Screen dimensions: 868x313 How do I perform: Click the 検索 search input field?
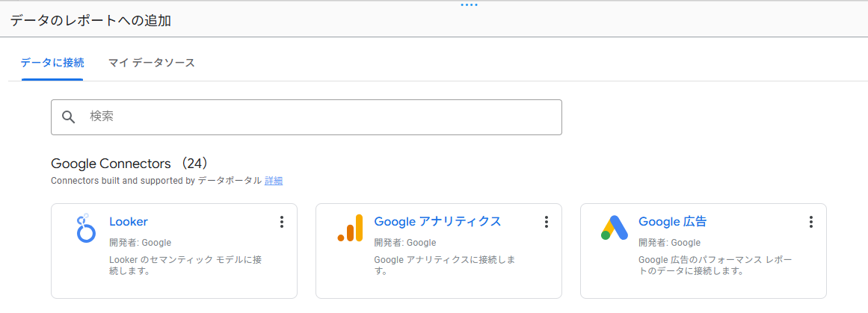coord(306,117)
